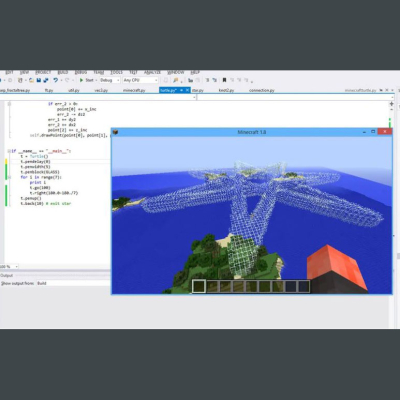Click the Minecraft window chest icon
The width and height of the screenshot is (400, 400).
click(x=115, y=132)
